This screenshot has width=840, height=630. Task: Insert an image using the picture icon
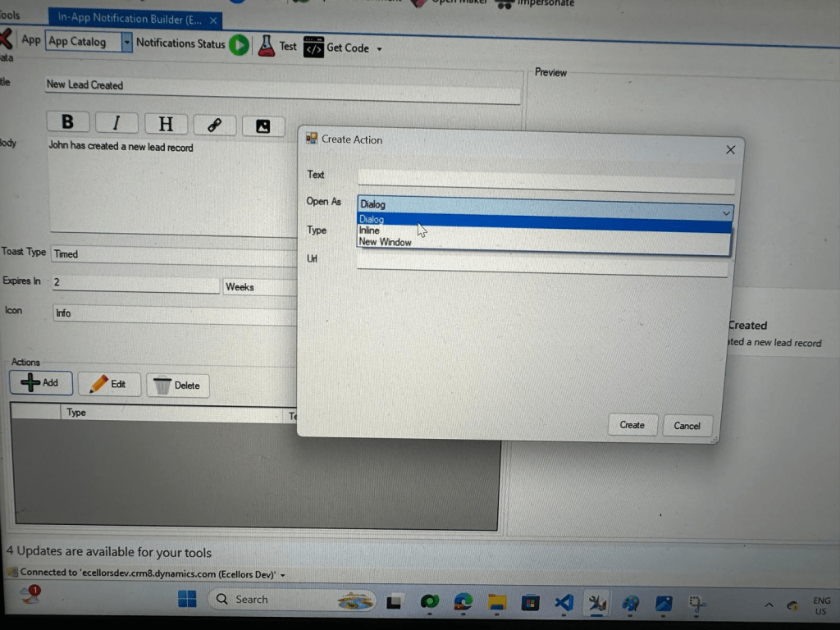263,126
